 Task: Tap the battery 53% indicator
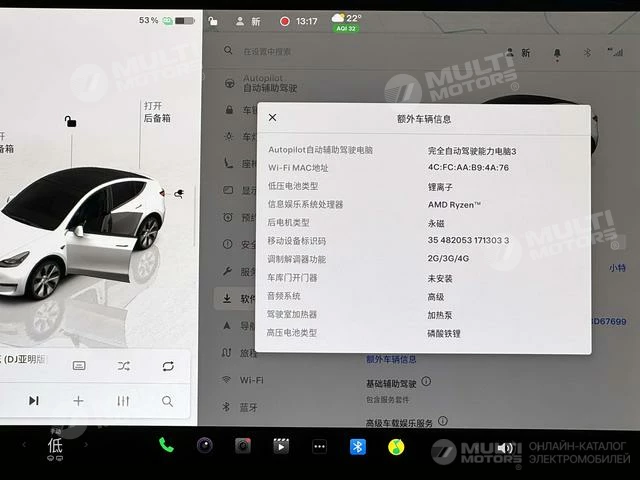click(166, 20)
